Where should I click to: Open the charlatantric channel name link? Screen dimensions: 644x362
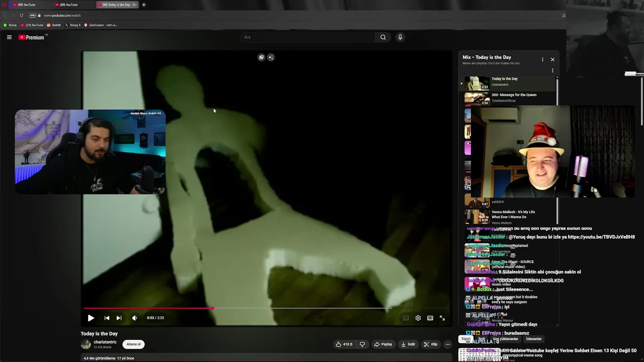point(105,342)
